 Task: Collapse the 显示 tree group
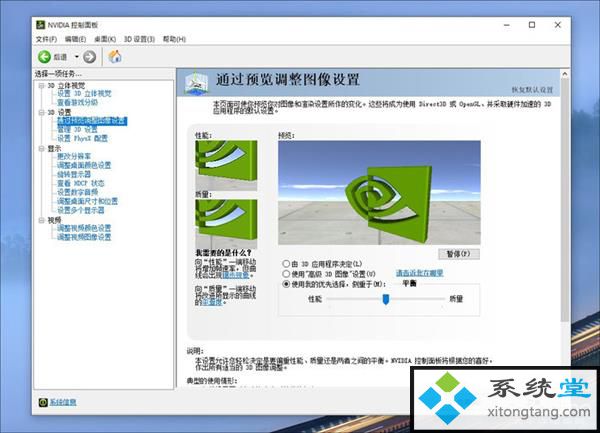(41, 148)
